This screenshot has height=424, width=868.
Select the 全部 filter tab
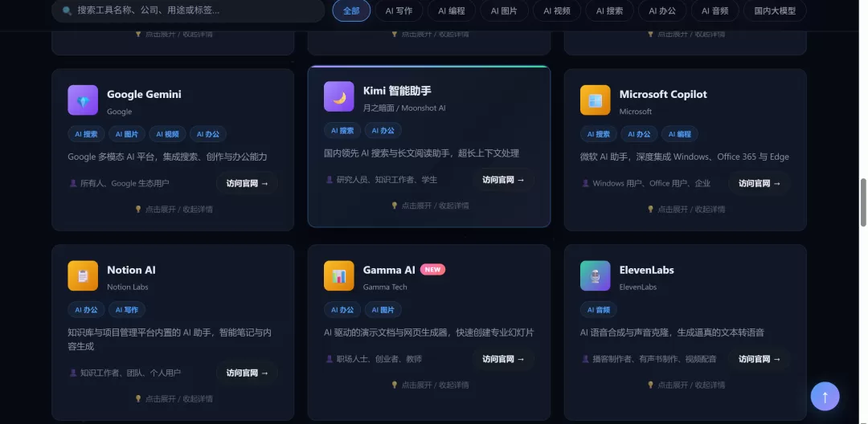click(x=351, y=10)
